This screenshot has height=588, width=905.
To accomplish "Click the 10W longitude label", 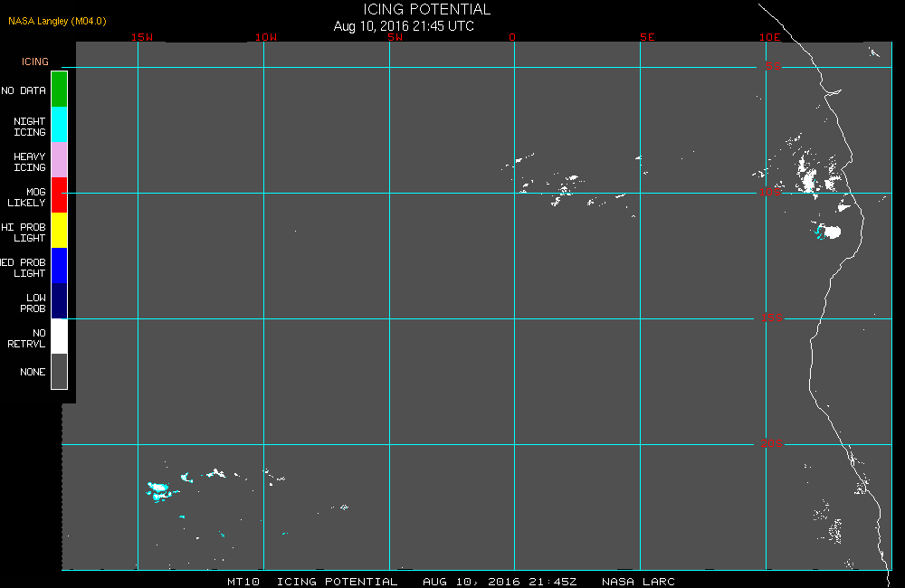I will pos(266,37).
